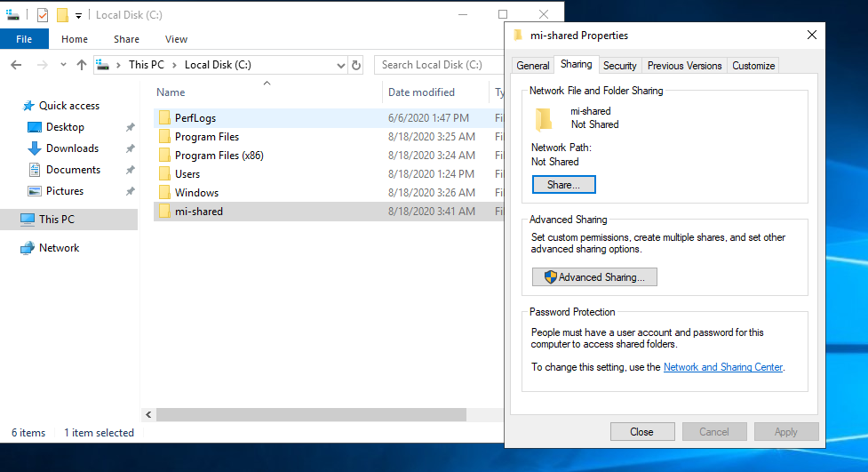
Task: Select This PC in the navigation pane
Action: (x=68, y=220)
